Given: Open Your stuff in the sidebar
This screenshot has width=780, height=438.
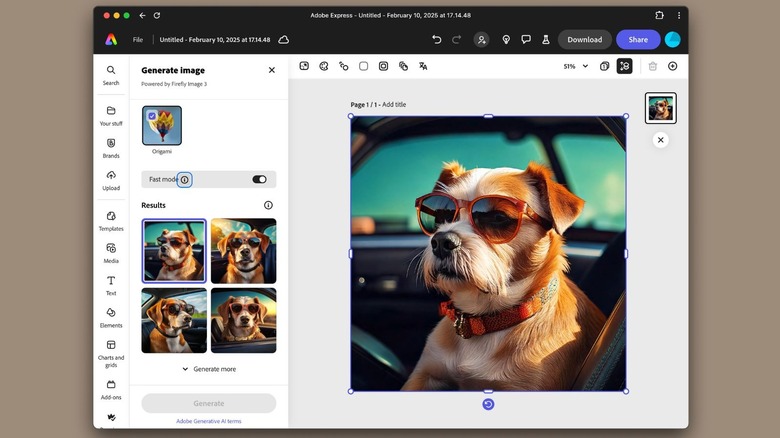Looking at the screenshot, I should point(111,116).
